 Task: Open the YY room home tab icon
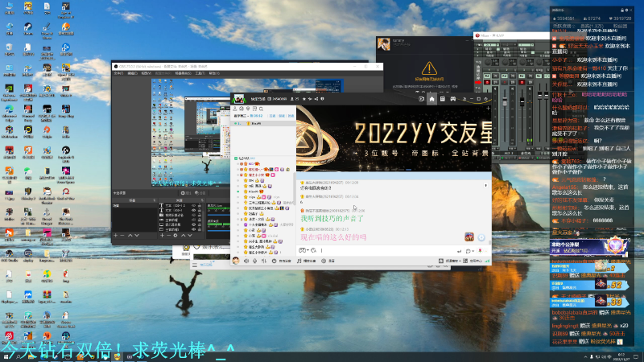[x=431, y=99]
